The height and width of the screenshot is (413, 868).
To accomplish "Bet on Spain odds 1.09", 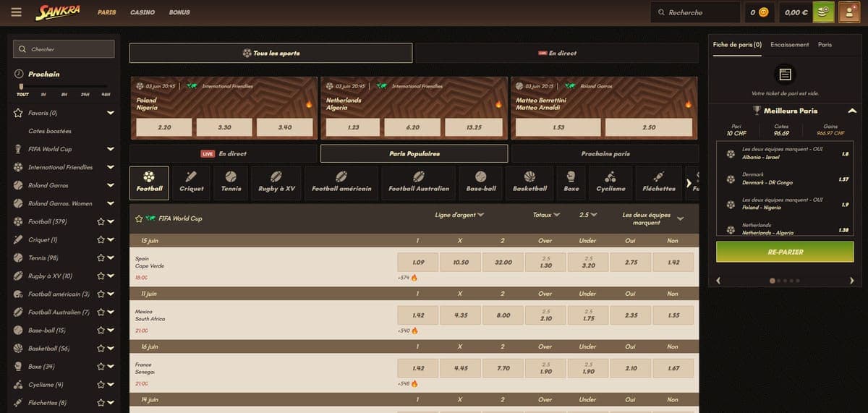I will click(x=418, y=263).
